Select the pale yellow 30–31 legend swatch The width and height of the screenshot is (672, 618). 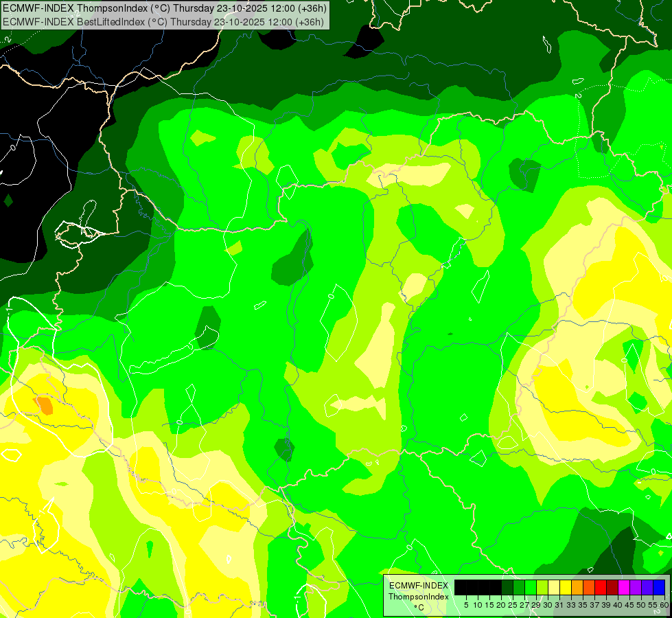click(x=554, y=588)
